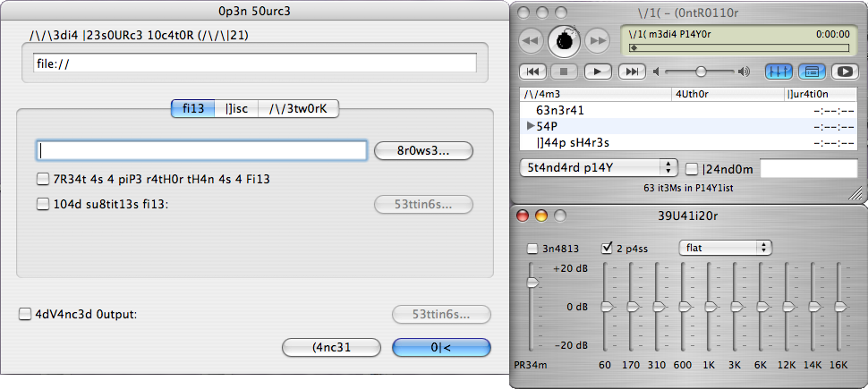Enable the 3n4813 equalizer checkbox
The height and width of the screenshot is (389, 868).
pyautogui.click(x=533, y=248)
